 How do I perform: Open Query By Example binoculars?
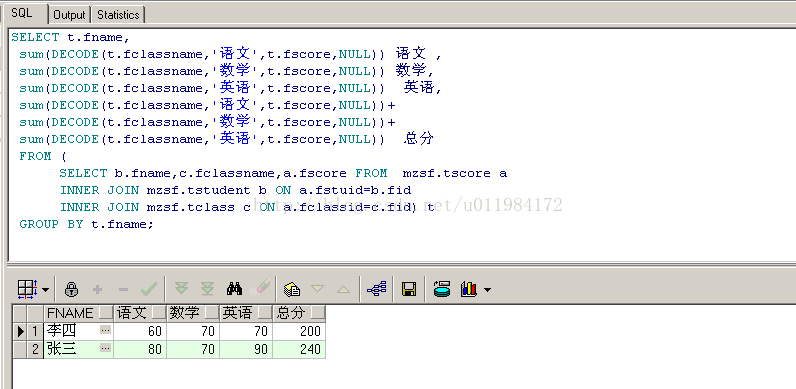pyautogui.click(x=234, y=289)
